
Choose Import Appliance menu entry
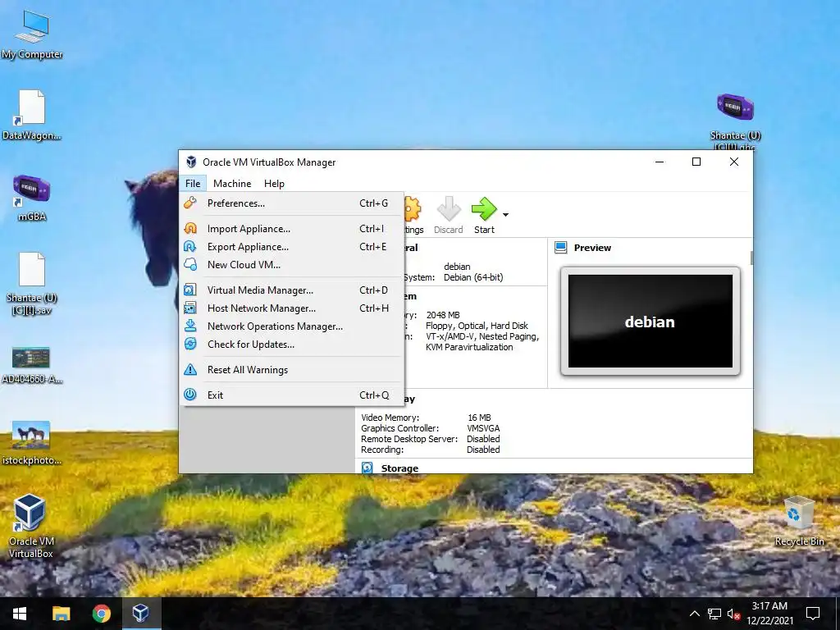click(291, 229)
